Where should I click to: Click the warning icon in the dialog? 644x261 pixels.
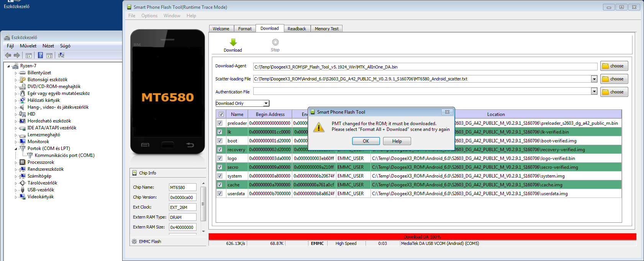point(319,127)
